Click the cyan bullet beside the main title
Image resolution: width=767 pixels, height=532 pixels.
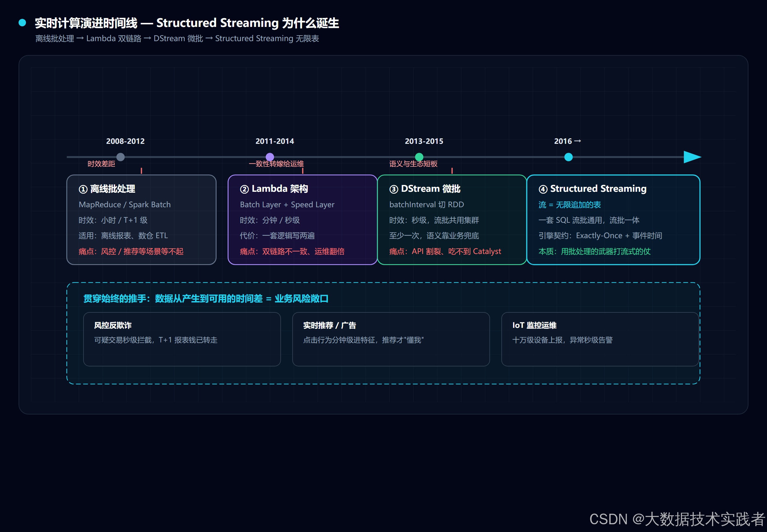[22, 23]
